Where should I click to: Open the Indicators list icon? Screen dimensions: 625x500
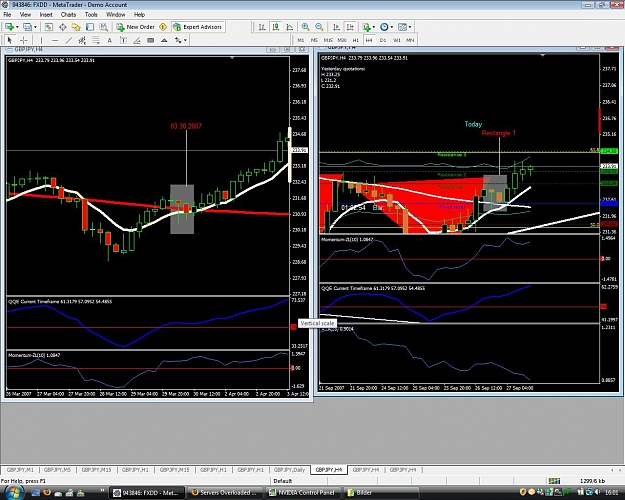click(366, 27)
